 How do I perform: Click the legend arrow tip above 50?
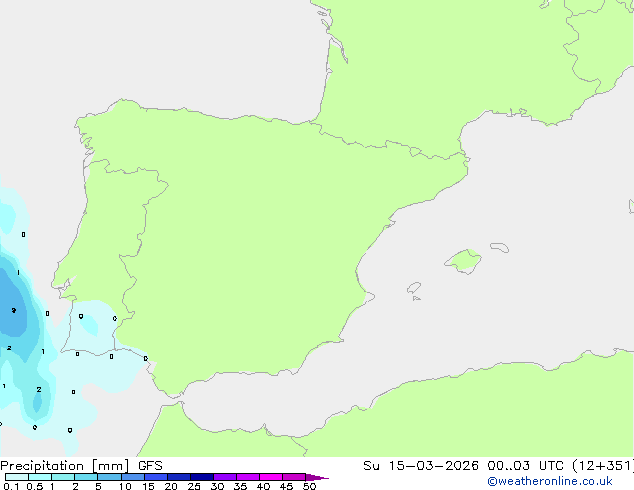[x=317, y=477]
